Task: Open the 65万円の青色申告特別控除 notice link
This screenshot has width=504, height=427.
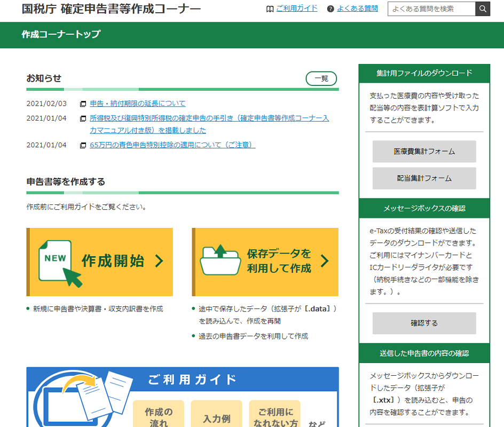Action: [x=172, y=145]
